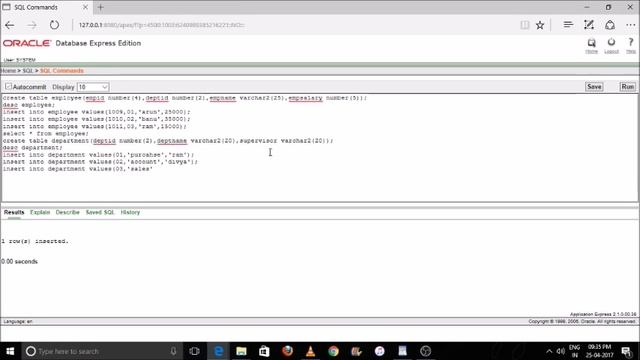Click the SQL Commands breadcrumb
The height and width of the screenshot is (360, 640).
click(62, 71)
